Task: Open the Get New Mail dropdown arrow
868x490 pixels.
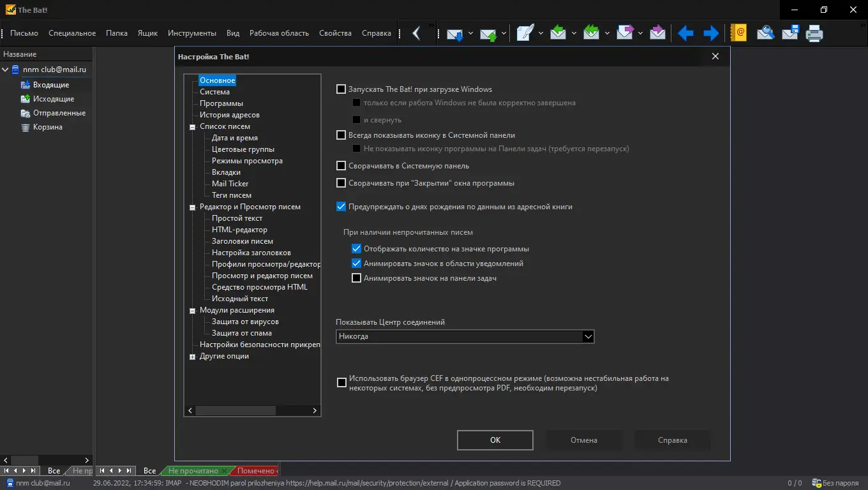Action: pos(471,33)
